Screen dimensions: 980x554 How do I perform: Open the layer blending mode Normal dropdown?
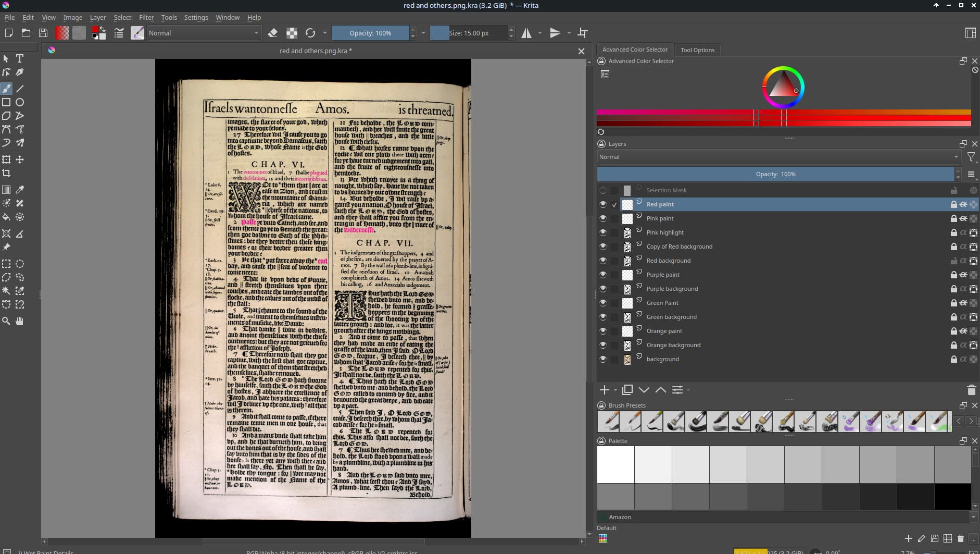778,157
